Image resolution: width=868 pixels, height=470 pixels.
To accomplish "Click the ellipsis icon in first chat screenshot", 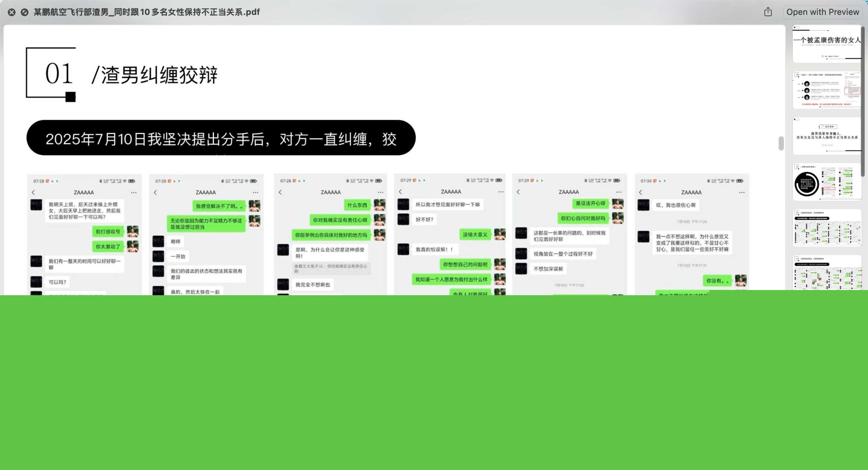I will 134,192.
